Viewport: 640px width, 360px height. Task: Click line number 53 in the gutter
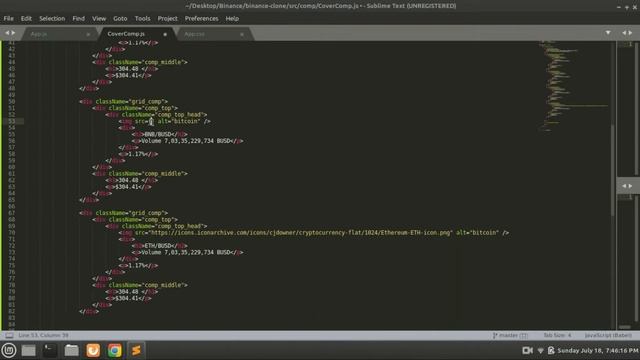click(x=11, y=121)
